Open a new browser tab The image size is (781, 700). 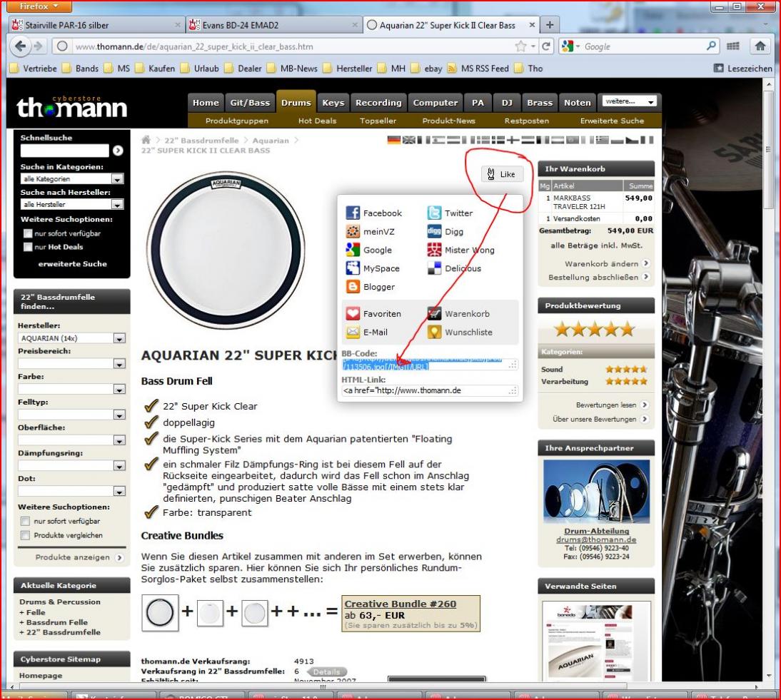point(550,25)
